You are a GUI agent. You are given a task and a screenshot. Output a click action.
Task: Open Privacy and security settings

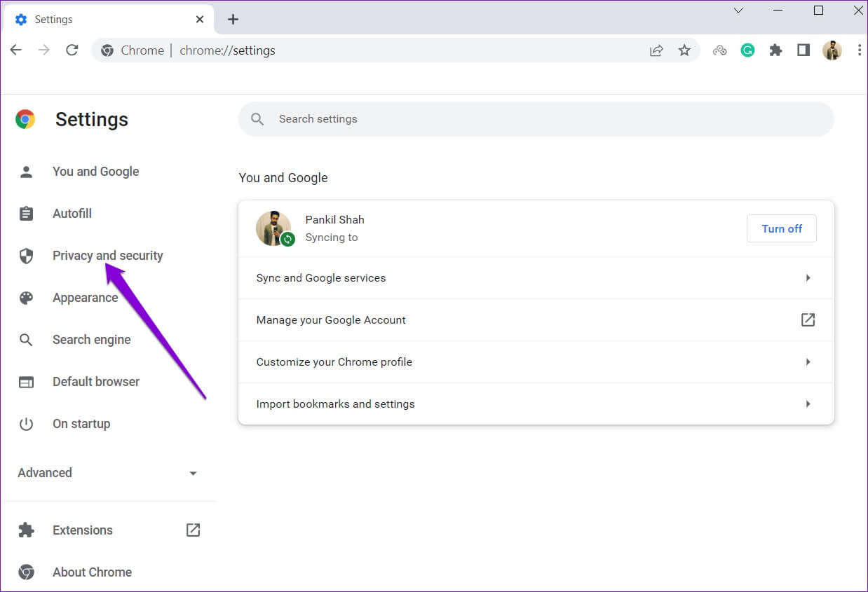(x=108, y=256)
